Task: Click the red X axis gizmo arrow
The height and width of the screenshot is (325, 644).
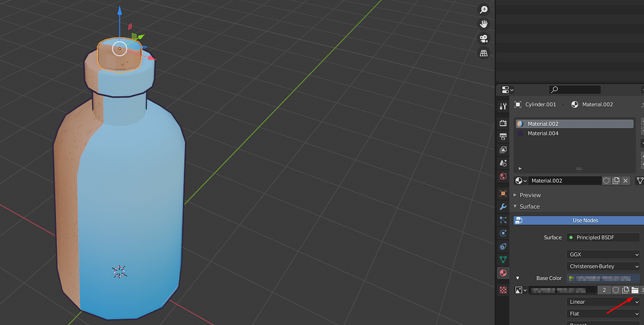Action: [151, 58]
